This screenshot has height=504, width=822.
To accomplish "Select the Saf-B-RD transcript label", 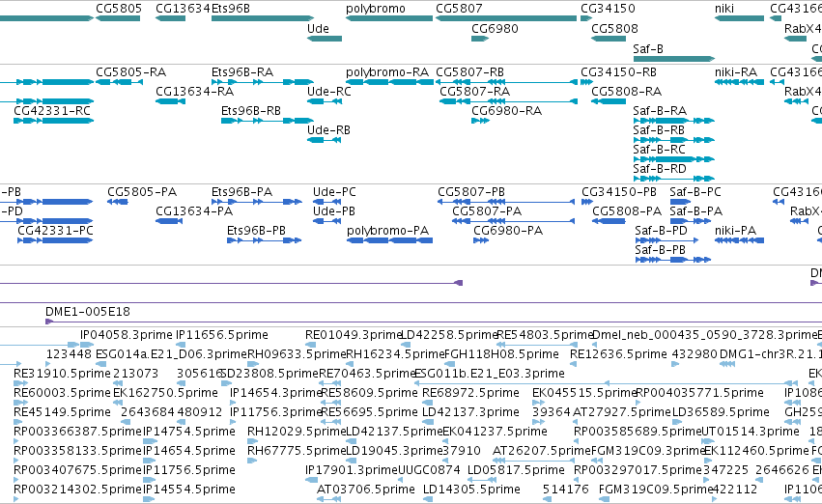I will pos(660,169).
